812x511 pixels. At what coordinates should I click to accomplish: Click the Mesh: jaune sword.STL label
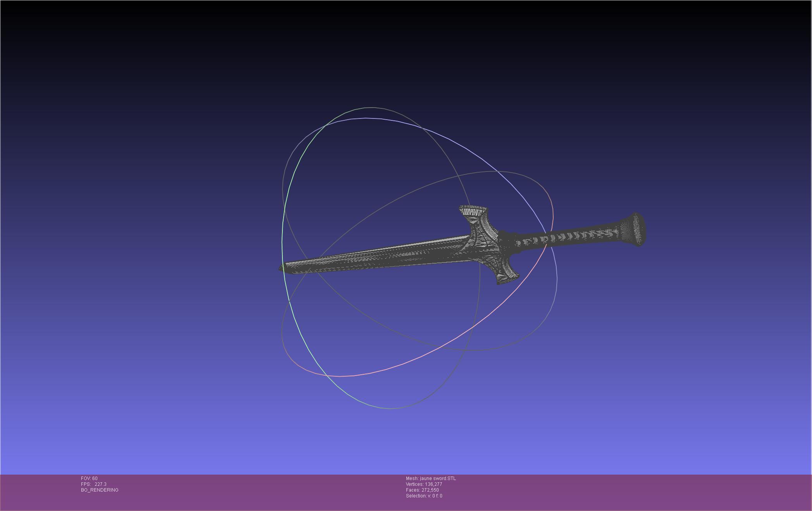(x=431, y=478)
